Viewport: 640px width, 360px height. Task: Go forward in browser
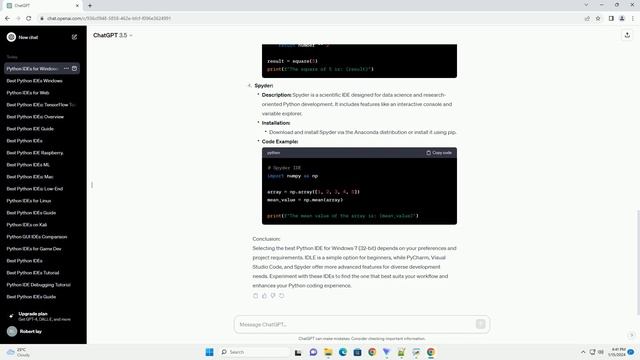tap(18, 18)
